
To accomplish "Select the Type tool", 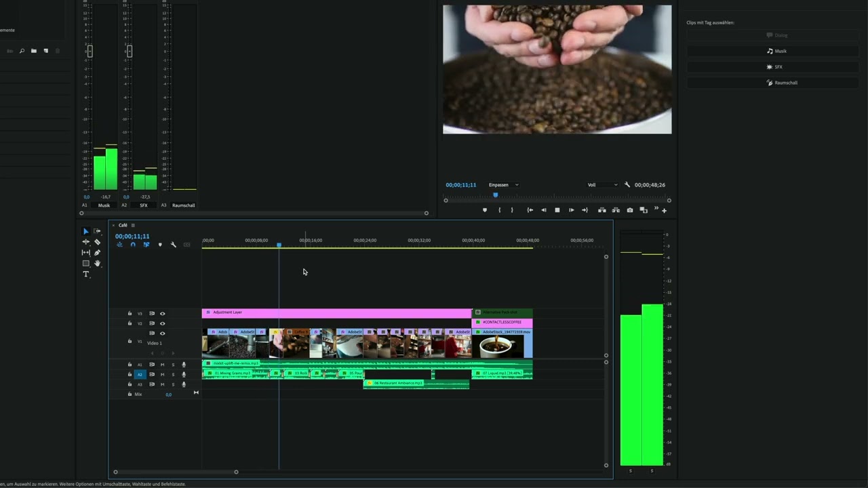I will click(x=85, y=274).
